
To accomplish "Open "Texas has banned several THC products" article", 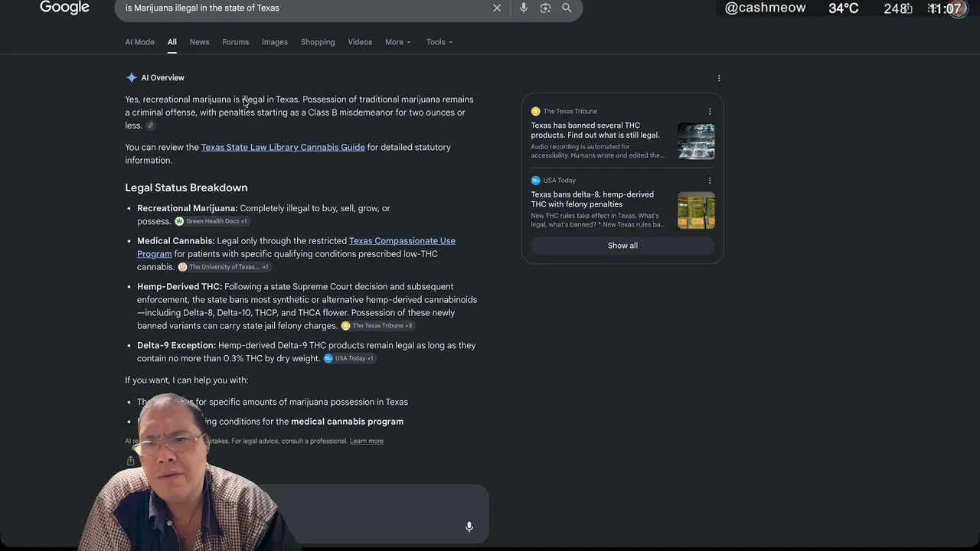I will tap(596, 130).
